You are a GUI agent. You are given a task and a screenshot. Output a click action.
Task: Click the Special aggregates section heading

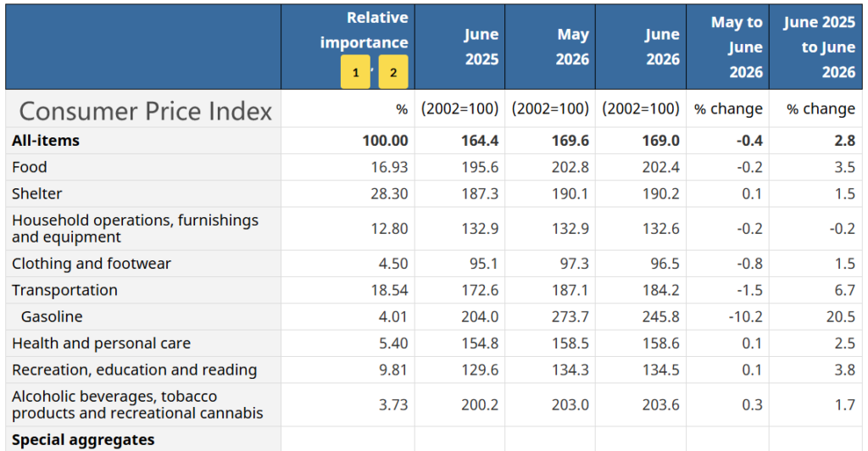tap(83, 440)
